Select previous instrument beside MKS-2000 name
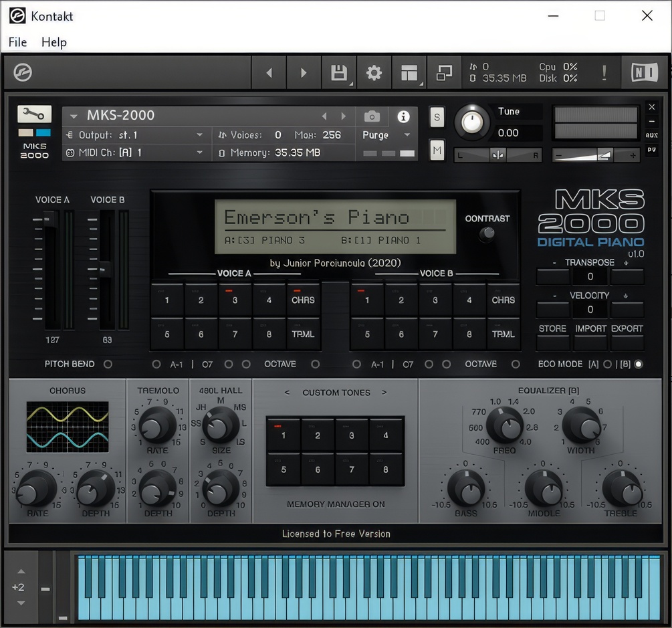Screen dimensions: 672x628 tap(324, 116)
